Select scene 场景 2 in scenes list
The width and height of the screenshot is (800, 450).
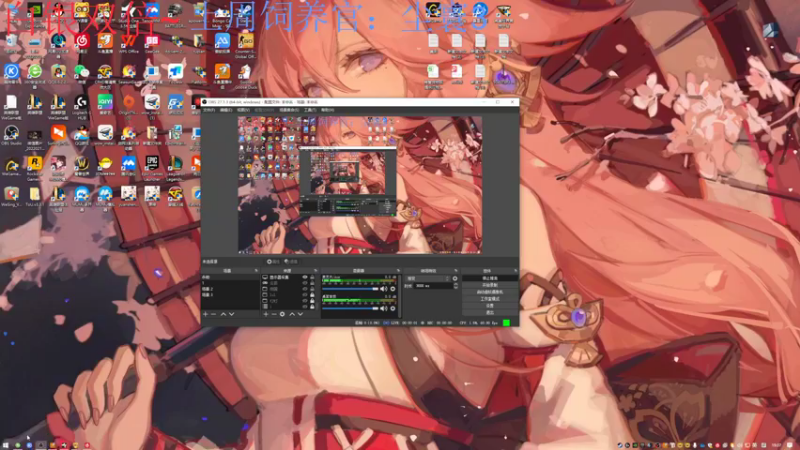tap(230, 289)
